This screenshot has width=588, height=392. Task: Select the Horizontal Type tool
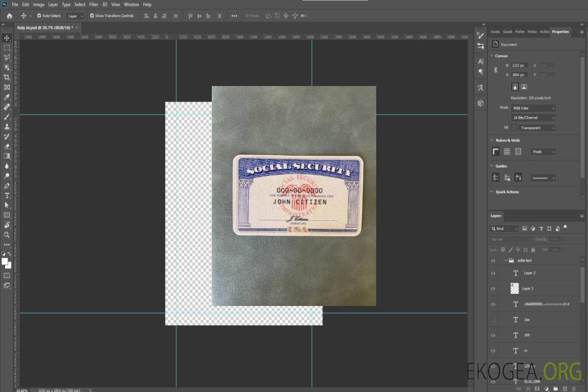7,195
